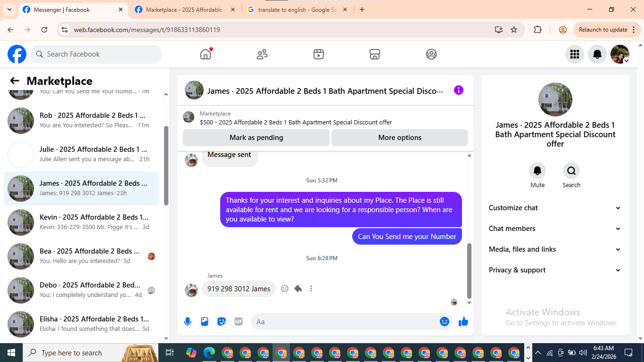Click the James profile photo in right panel

pos(555,99)
